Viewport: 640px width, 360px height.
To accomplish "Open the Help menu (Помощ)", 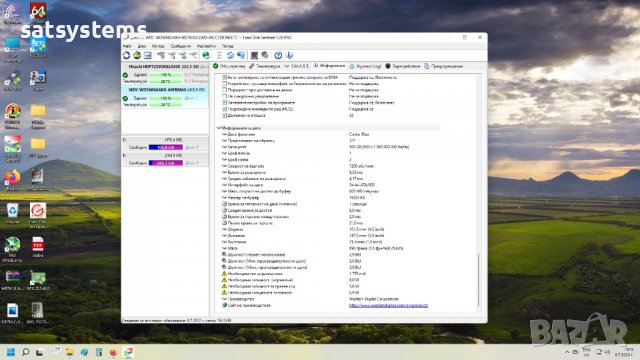I will 228,46.
